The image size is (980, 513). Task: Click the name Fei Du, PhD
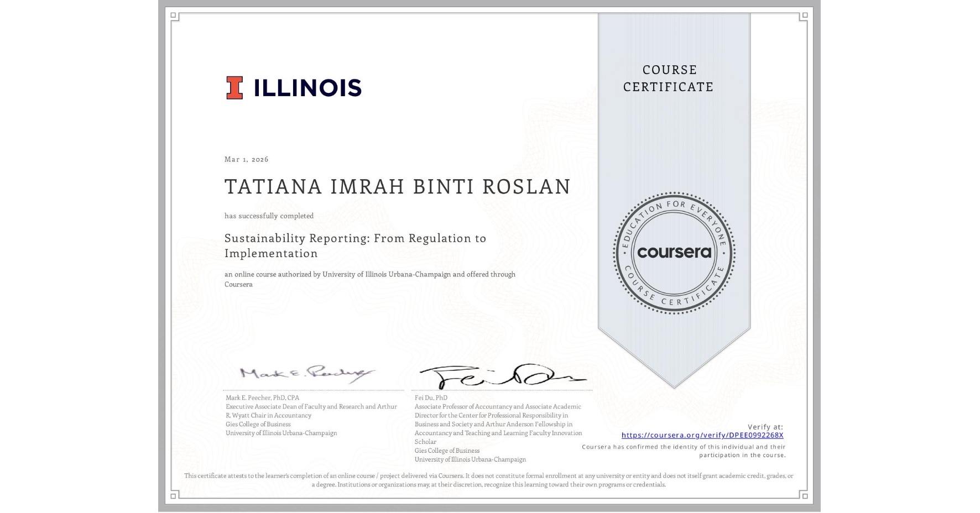(431, 397)
